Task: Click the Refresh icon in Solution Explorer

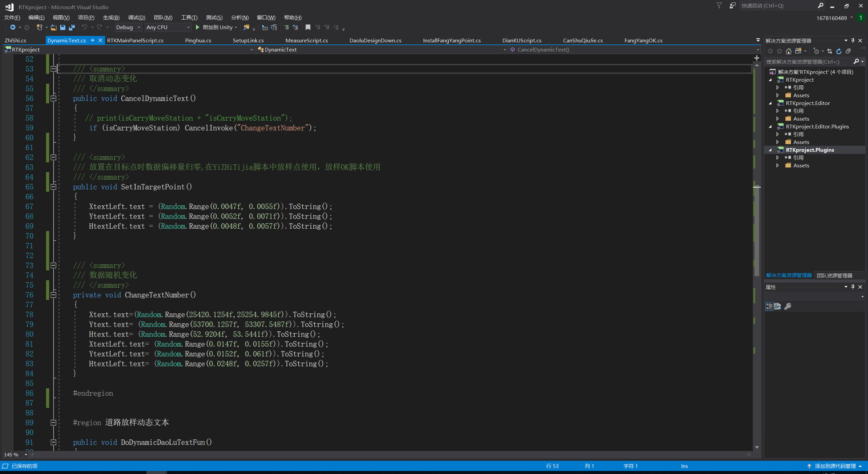Action: click(x=839, y=51)
